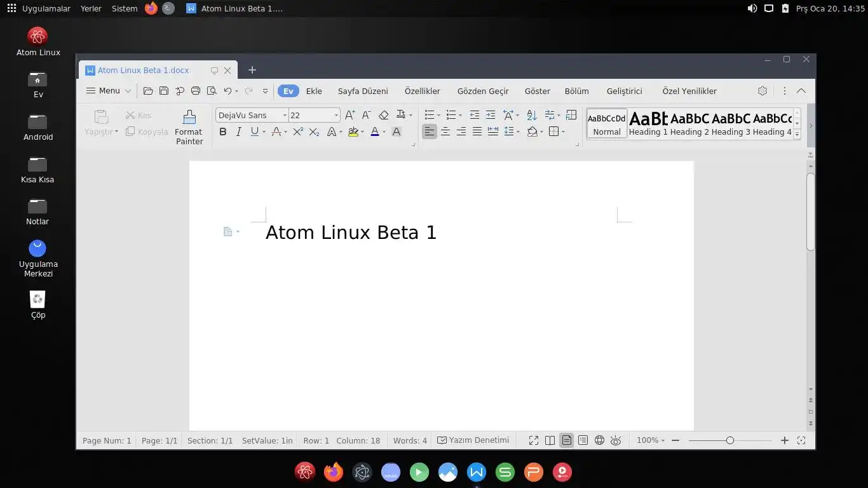
Task: Decrease paragraph indent
Action: (x=475, y=115)
